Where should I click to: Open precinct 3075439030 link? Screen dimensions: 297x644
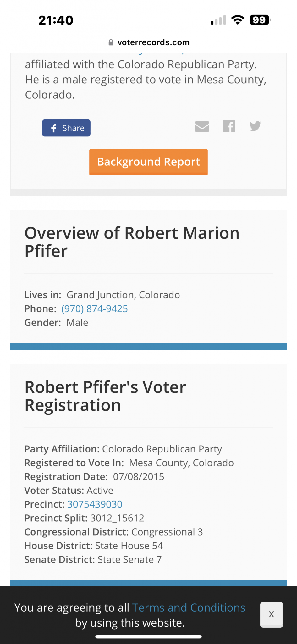[x=95, y=504]
